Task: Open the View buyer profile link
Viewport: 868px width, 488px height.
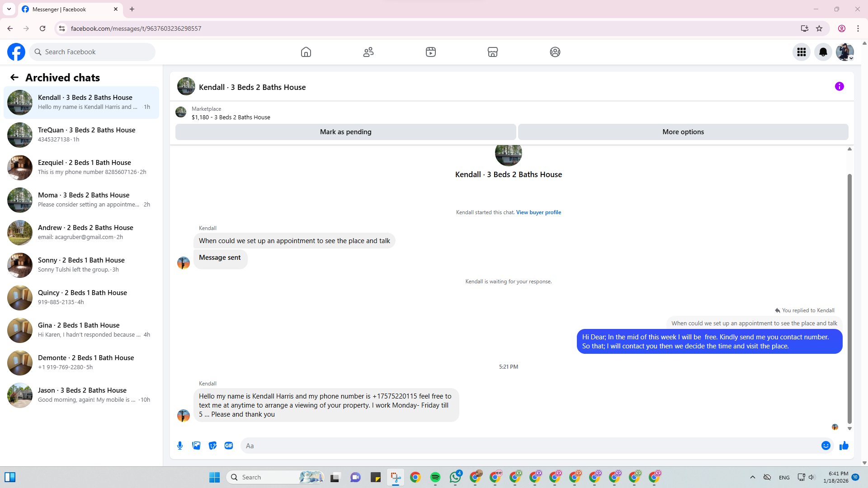Action: (538, 212)
